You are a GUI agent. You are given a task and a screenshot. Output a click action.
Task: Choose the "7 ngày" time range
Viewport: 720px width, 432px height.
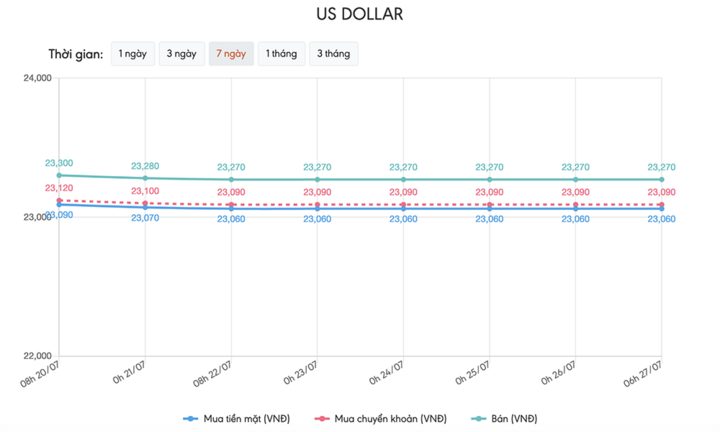click(231, 54)
